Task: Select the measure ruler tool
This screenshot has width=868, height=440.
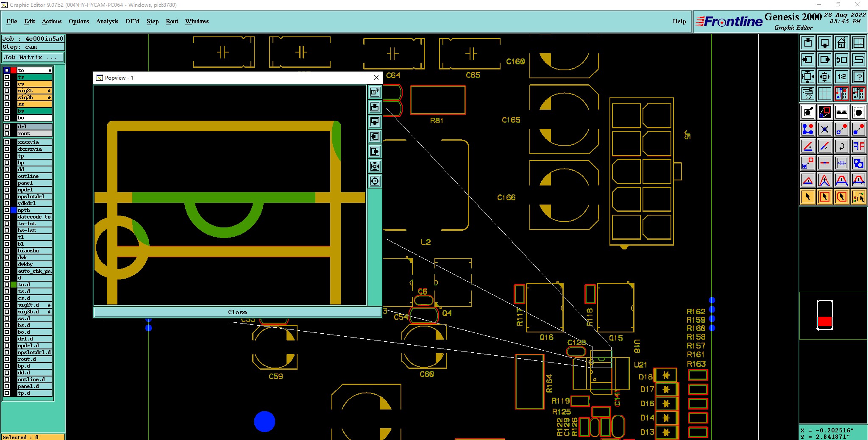Action: 841,112
